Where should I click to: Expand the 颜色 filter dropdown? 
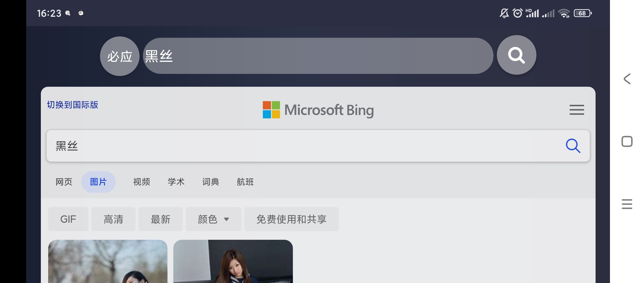tap(213, 219)
